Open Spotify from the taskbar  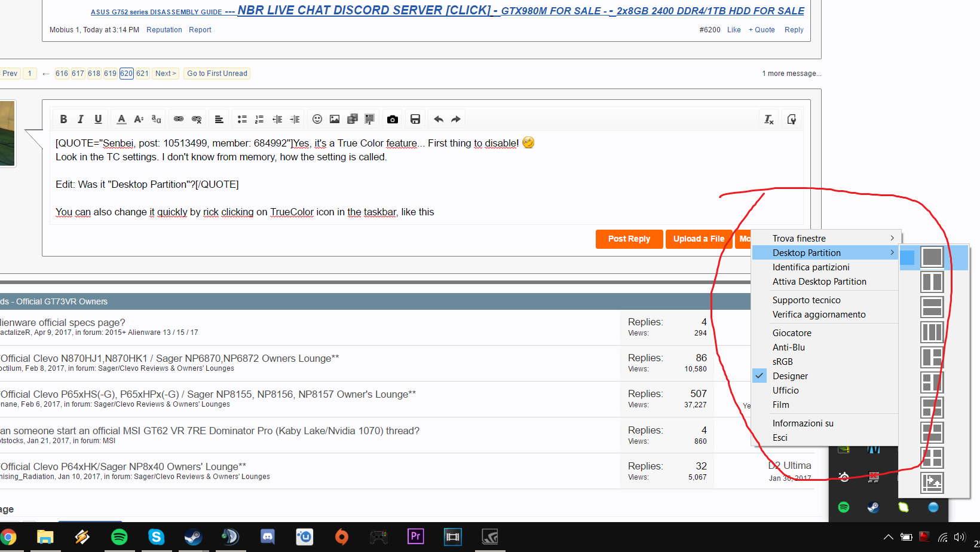[120, 536]
